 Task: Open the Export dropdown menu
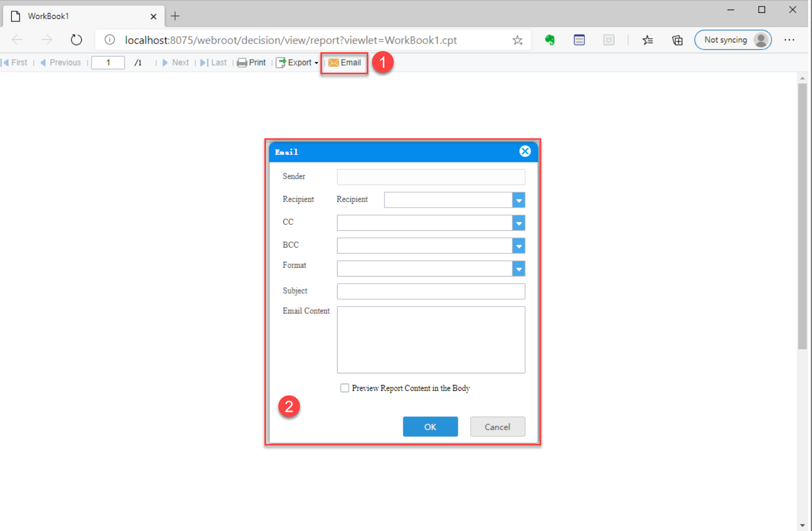click(297, 63)
